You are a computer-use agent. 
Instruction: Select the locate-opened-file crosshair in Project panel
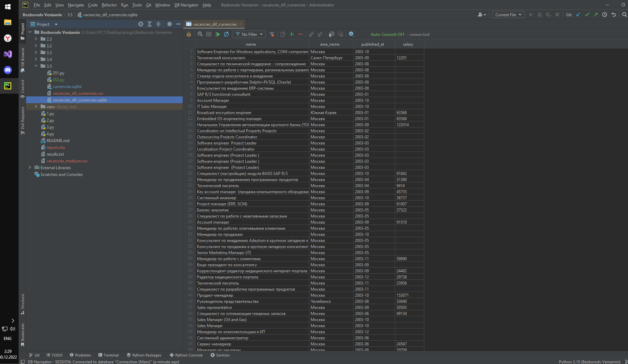[140, 24]
